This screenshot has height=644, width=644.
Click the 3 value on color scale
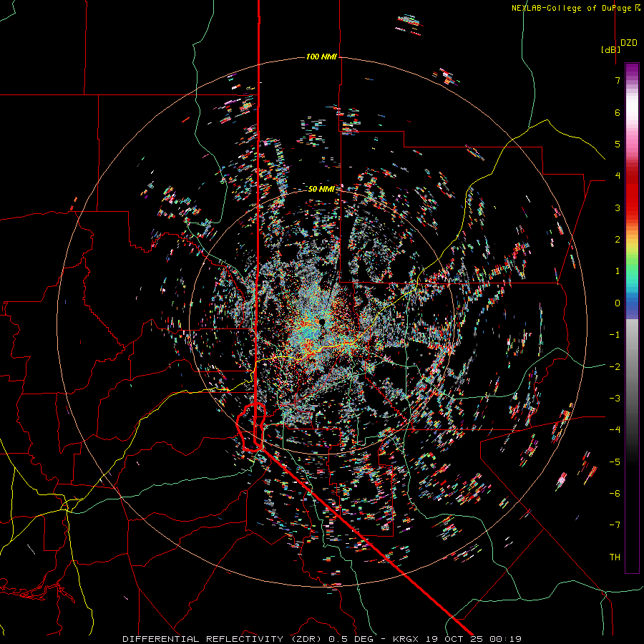[618, 208]
